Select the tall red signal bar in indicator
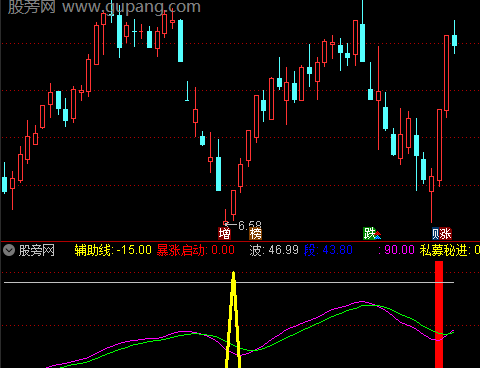480x368 pixels. [439, 314]
